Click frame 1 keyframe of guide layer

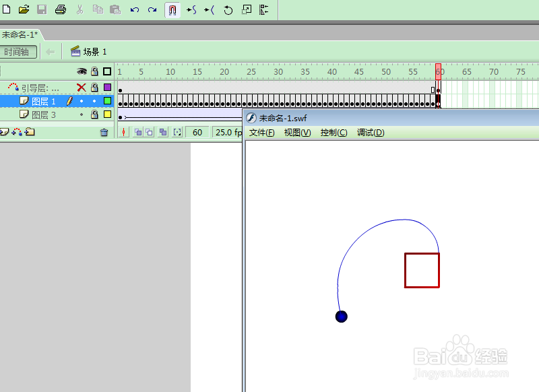coord(121,90)
